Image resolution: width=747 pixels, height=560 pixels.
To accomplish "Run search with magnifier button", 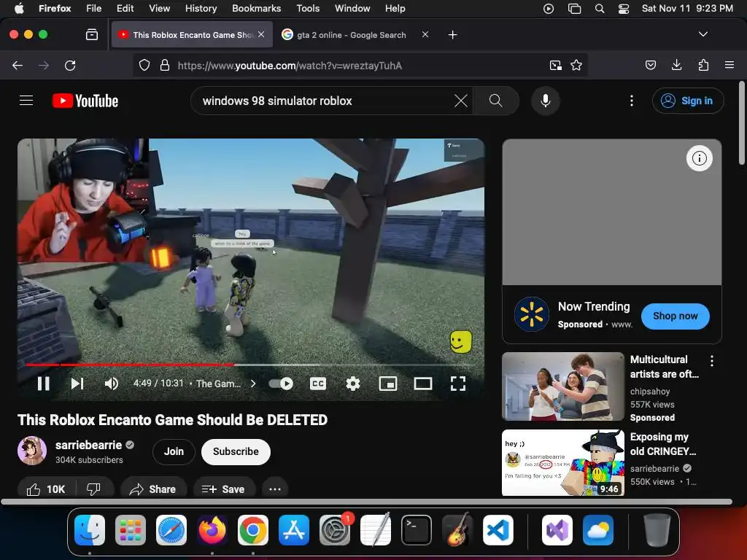I will (495, 101).
